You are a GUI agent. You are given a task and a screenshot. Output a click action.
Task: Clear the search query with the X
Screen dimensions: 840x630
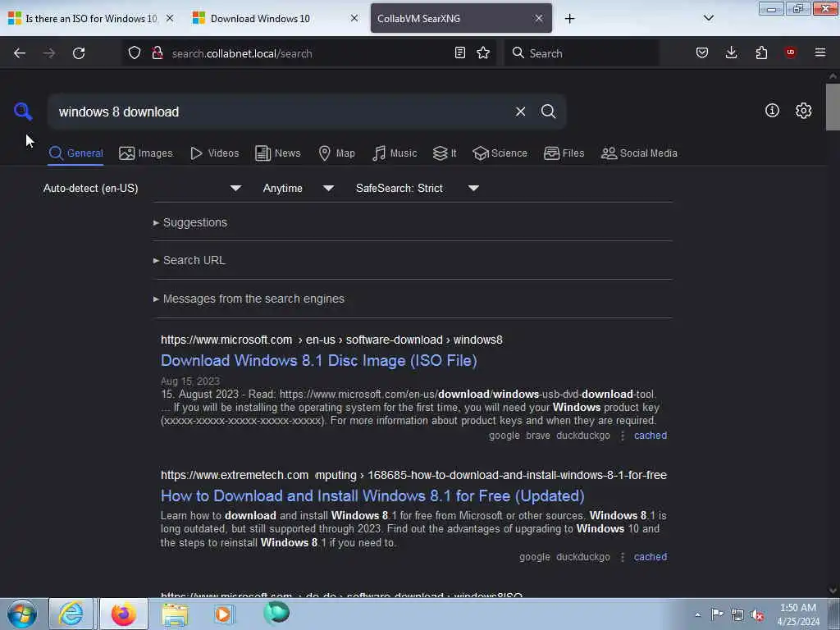(520, 112)
